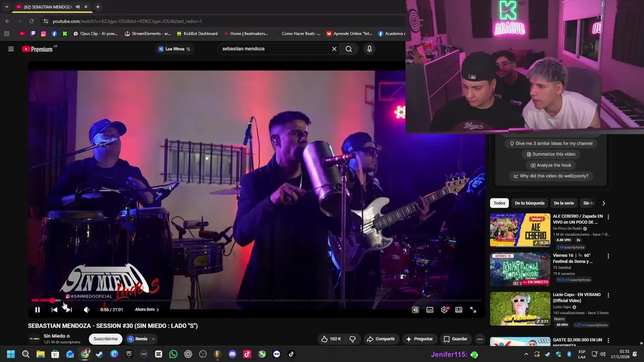
Task: Switch to theater mode view
Action: coord(458,310)
